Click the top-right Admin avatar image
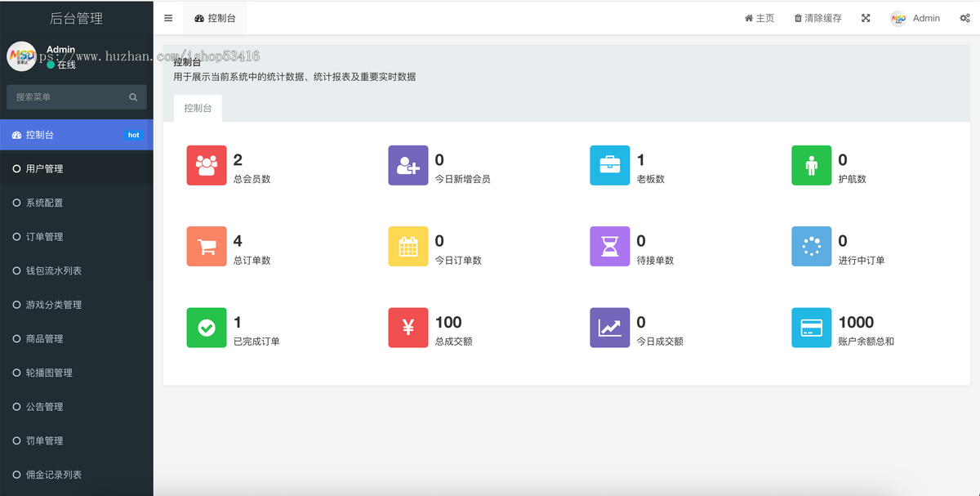 [898, 18]
